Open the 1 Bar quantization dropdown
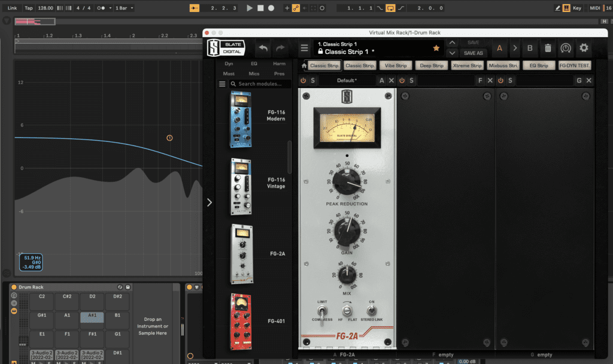 (x=124, y=8)
